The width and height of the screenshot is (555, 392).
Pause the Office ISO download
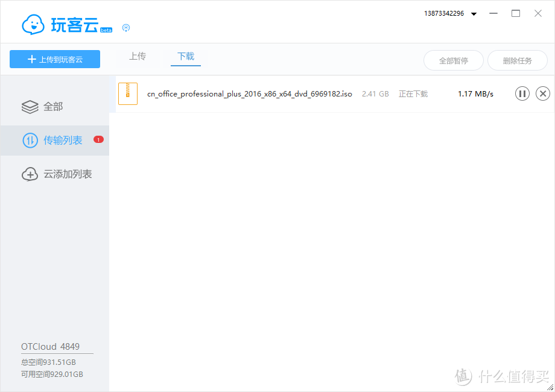(x=522, y=93)
